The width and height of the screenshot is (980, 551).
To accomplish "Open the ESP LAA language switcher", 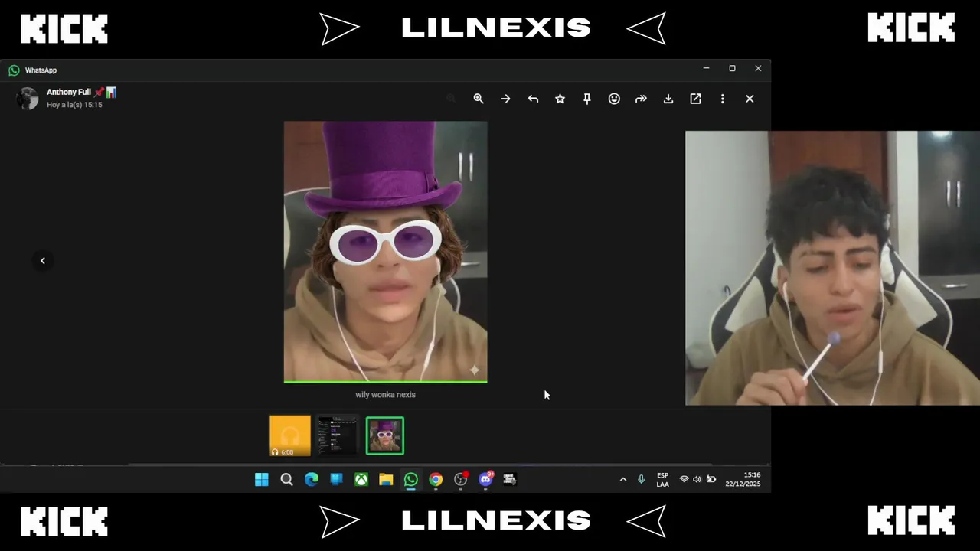I will pyautogui.click(x=663, y=480).
